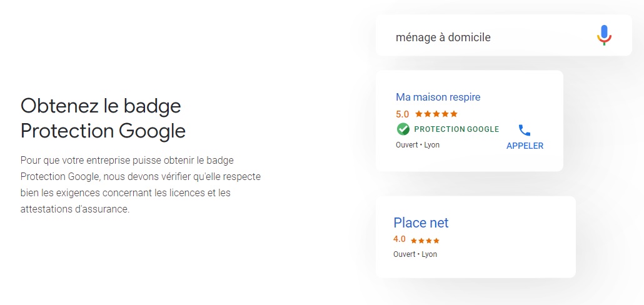This screenshot has width=644, height=305.
Task: Tap the APPELER call button
Action: (525, 146)
